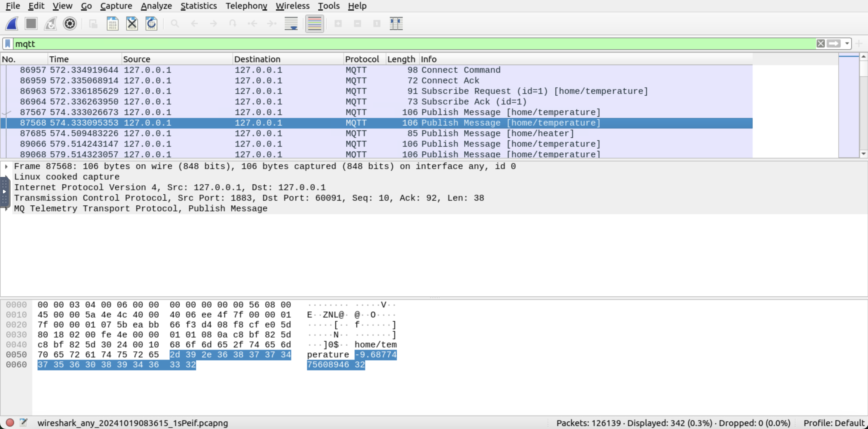
Task: Sort packets by Length column
Action: point(402,59)
